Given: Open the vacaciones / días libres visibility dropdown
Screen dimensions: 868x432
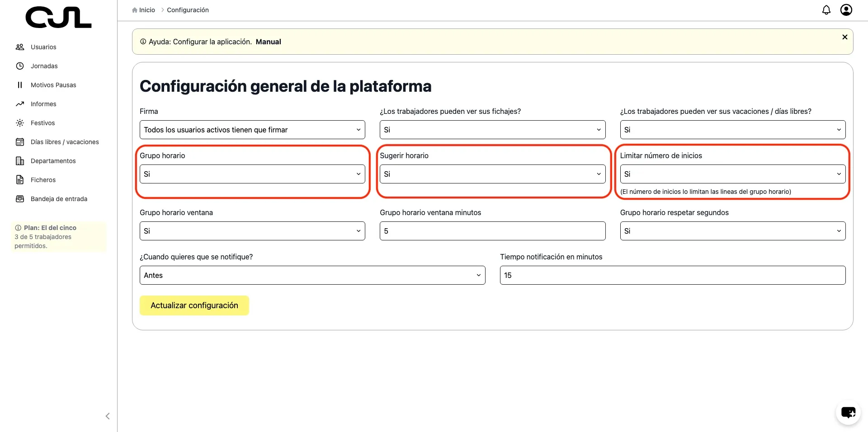Looking at the screenshot, I should tap(733, 130).
